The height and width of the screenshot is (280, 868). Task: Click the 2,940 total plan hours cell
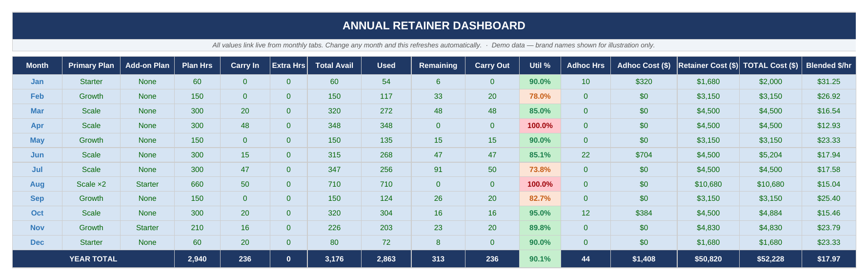[197, 259]
